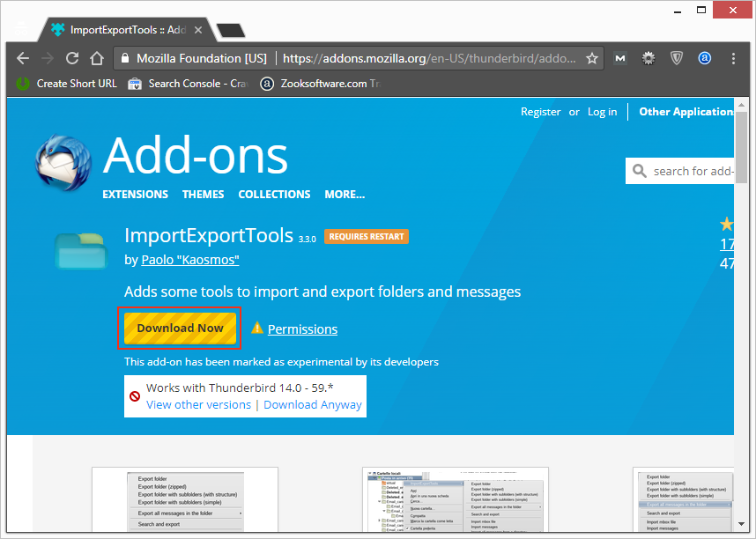
Task: Open the COLLECTIONS navigation item
Action: click(274, 195)
